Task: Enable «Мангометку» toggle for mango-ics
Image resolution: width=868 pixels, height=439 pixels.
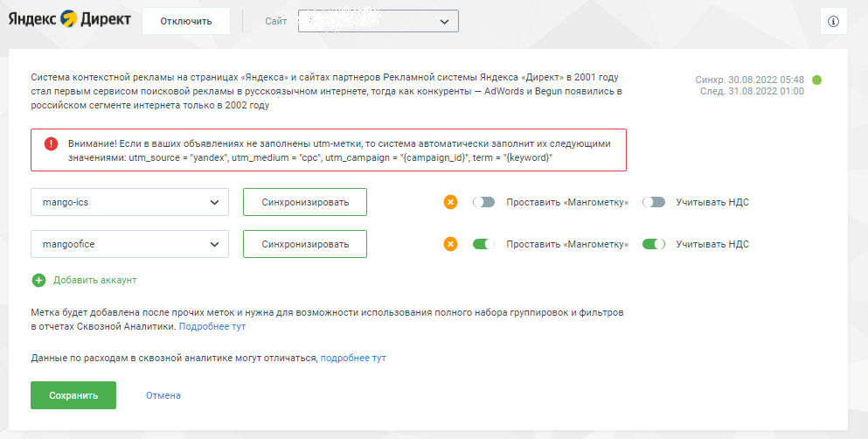Action: pos(483,202)
